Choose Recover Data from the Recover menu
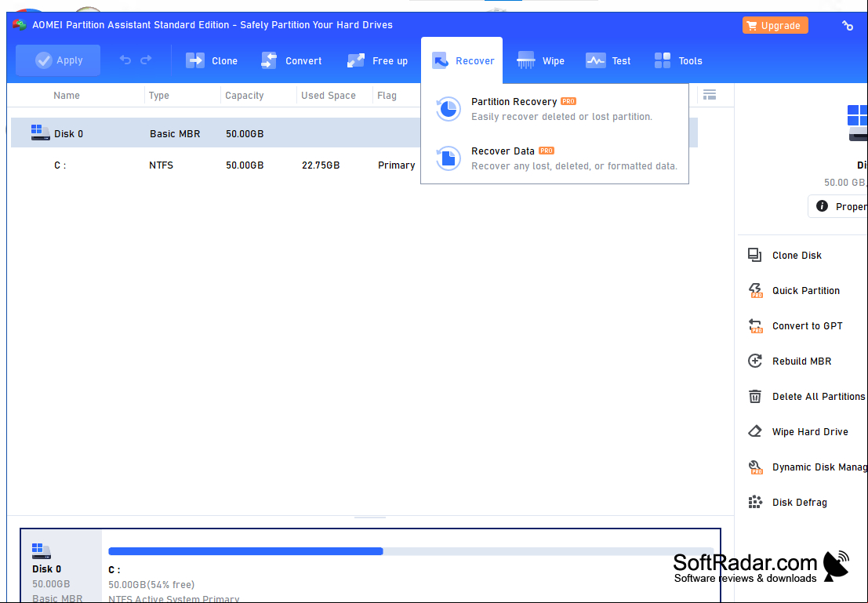868x603 pixels. [x=554, y=158]
